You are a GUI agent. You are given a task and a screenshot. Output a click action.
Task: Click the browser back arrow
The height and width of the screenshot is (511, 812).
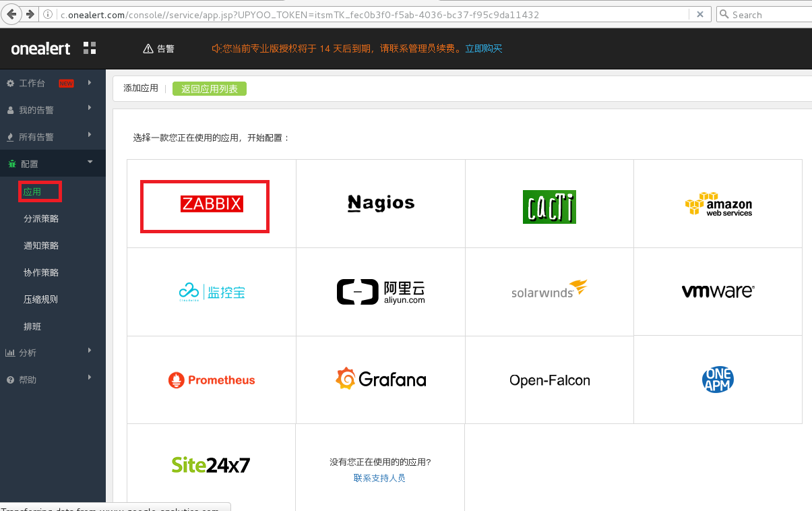11,14
